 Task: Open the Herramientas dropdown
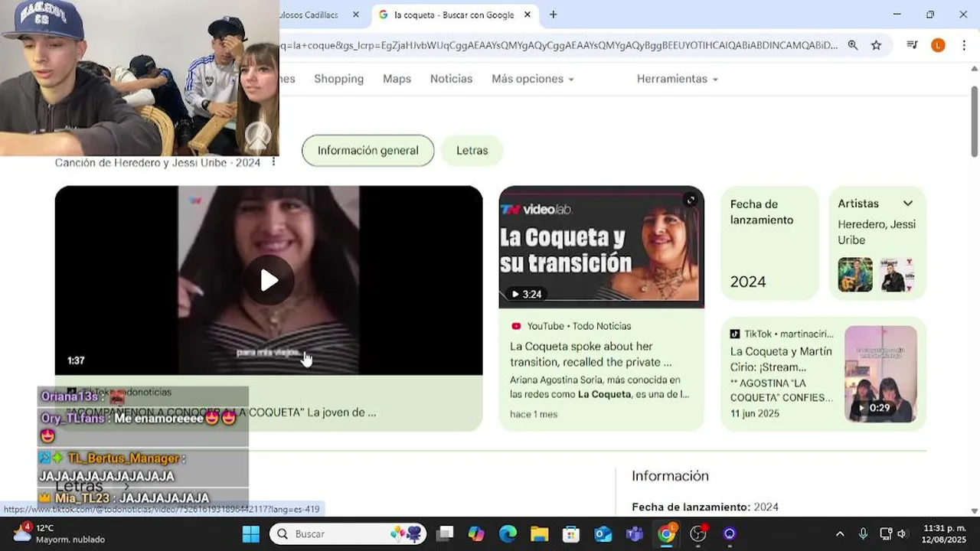pyautogui.click(x=677, y=79)
